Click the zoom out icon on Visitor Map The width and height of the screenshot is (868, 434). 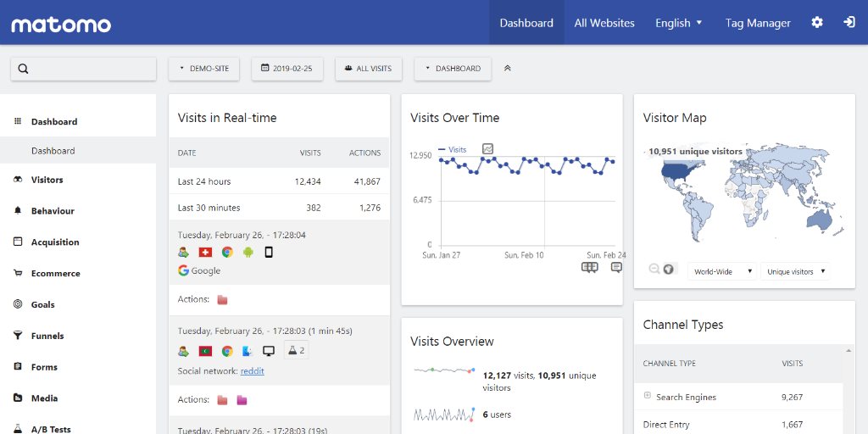click(654, 269)
